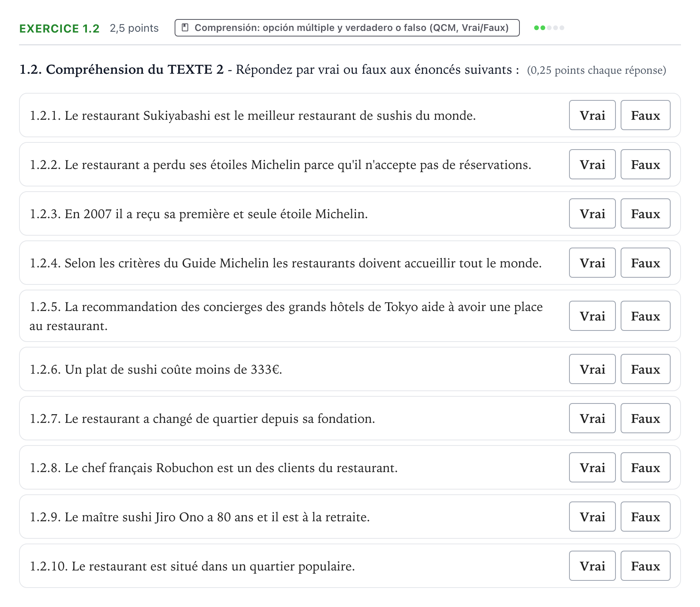Screen dimensions: 700x607
Task: Choose Vrai for 1.2.4 Guide Michelin criteria
Action: 592,263
